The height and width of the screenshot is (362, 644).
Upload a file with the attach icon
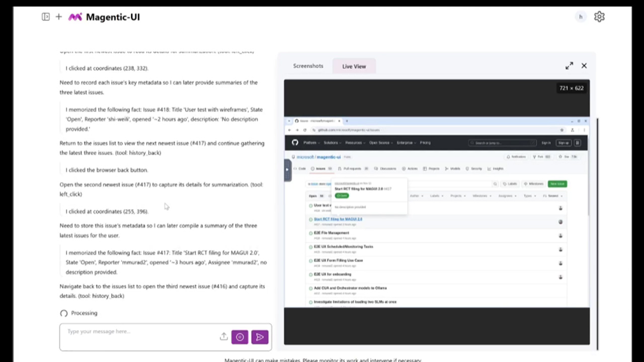coord(224,337)
